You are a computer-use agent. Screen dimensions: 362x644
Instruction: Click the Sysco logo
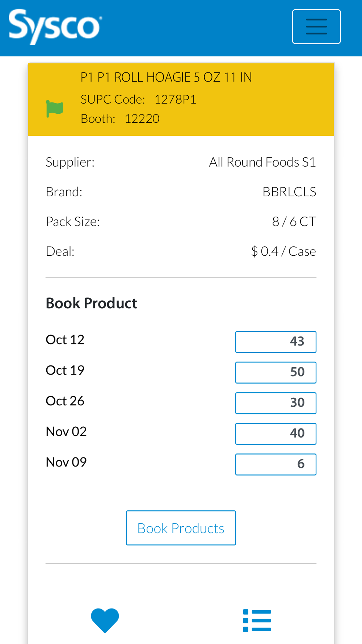[x=55, y=26]
